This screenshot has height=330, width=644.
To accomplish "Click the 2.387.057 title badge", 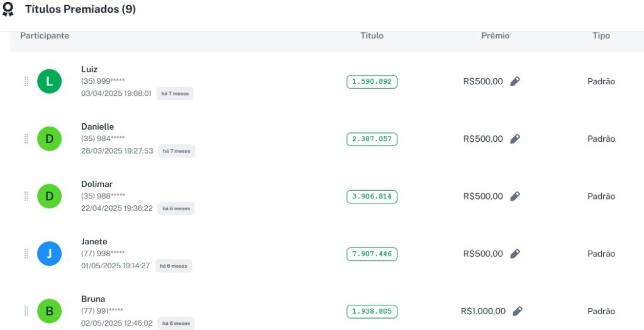I will coord(372,139).
